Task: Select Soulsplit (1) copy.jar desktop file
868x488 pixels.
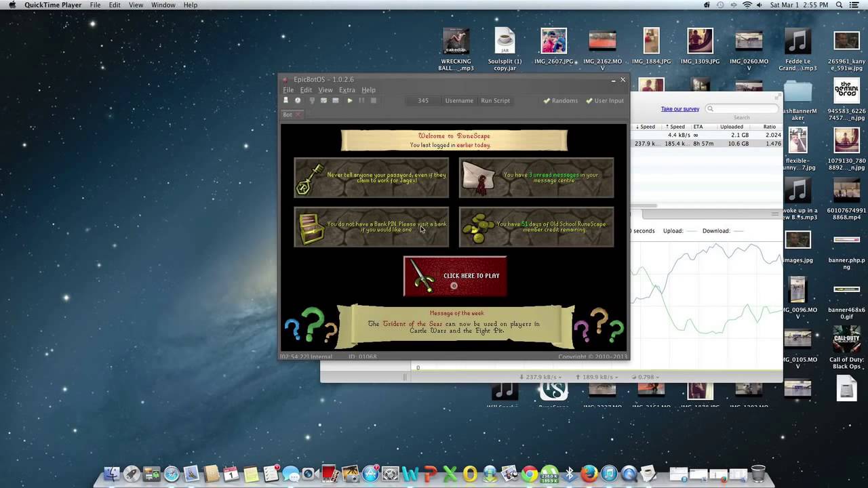Action: 505,49
